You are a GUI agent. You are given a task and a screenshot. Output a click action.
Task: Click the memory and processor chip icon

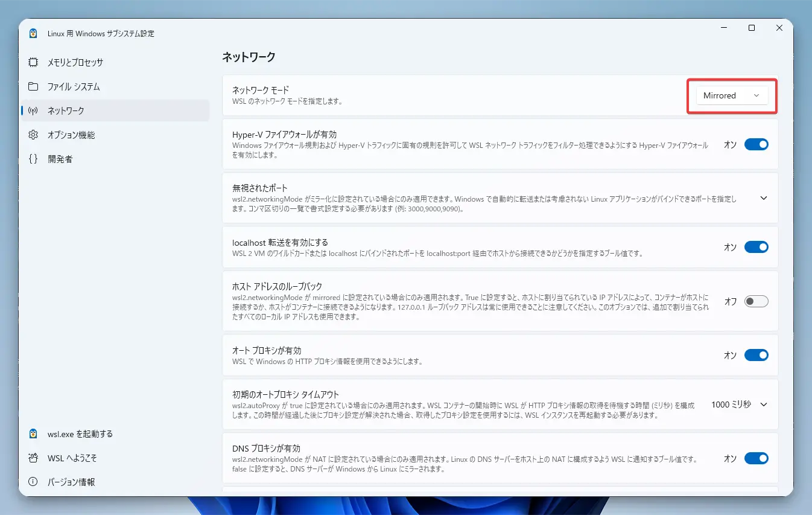(x=33, y=62)
